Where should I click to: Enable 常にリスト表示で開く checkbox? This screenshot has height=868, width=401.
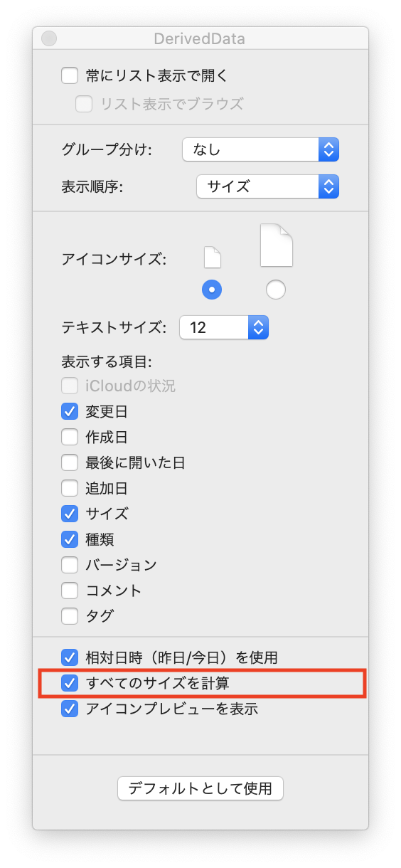(70, 75)
